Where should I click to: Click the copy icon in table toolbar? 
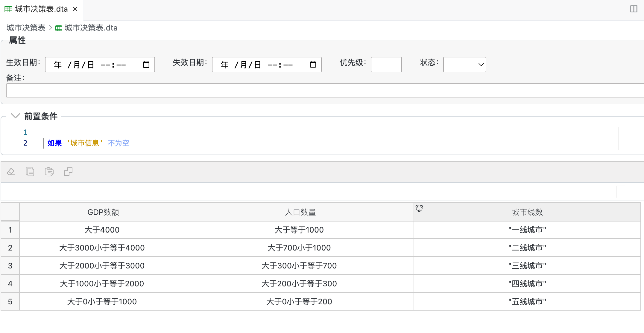(x=30, y=172)
